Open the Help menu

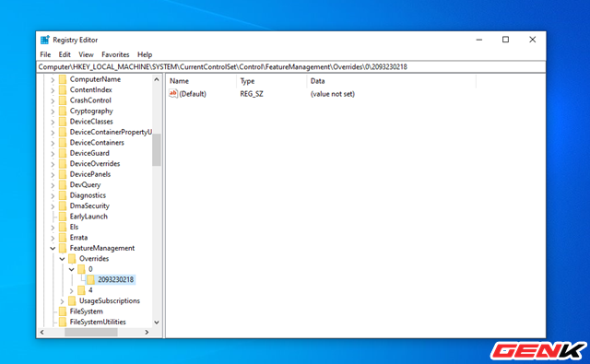[145, 54]
